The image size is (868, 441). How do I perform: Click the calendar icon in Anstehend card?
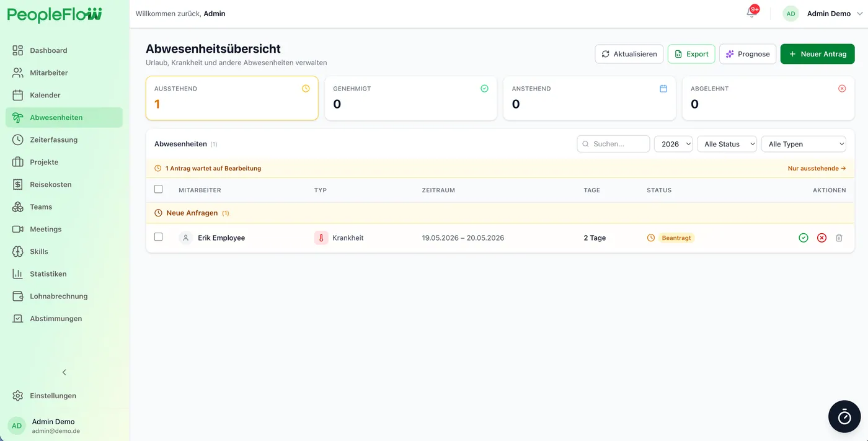(663, 89)
